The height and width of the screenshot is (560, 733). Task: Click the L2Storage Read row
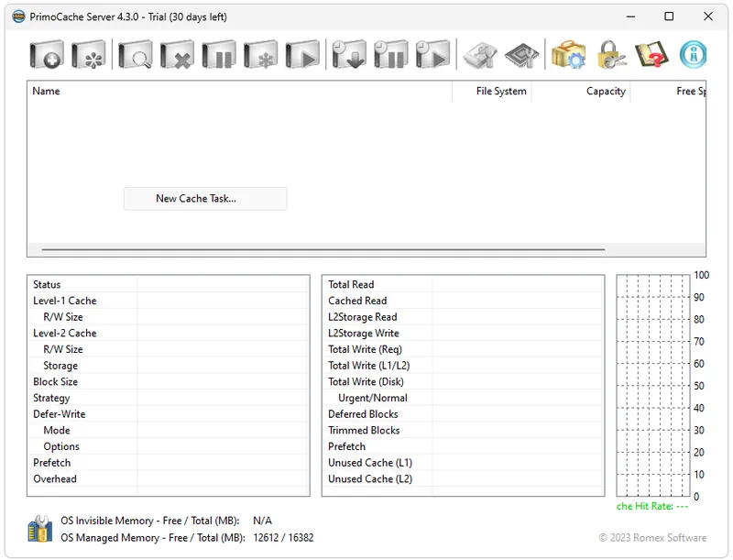pyautogui.click(x=463, y=317)
